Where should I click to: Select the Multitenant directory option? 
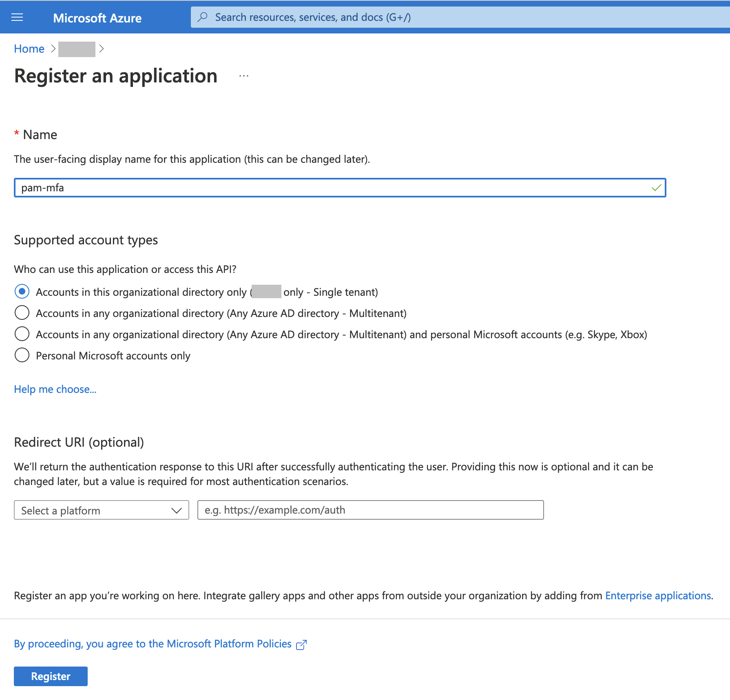(22, 313)
